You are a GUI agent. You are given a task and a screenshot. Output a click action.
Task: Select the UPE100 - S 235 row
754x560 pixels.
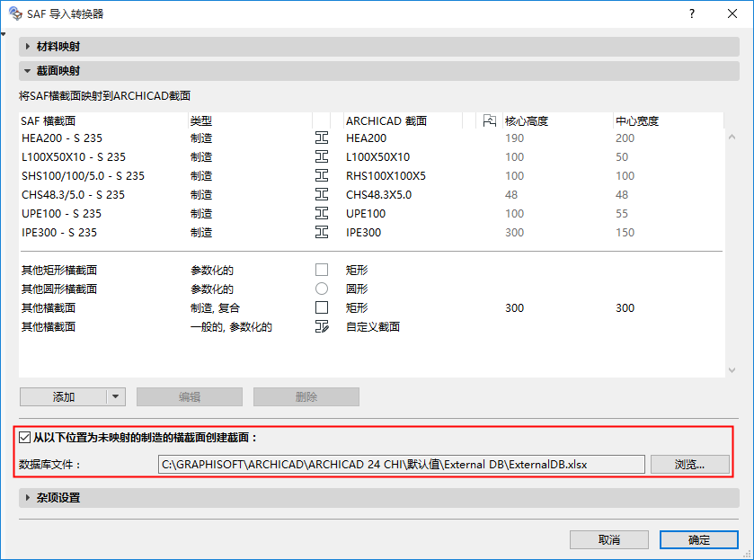coord(371,214)
